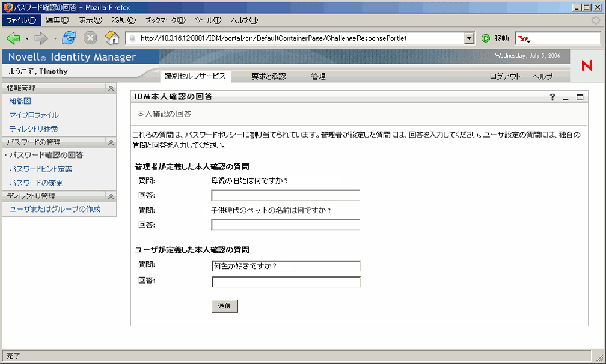606x364 pixels.
Task: Open the マイプロファイル link
Action: pyautogui.click(x=34, y=115)
